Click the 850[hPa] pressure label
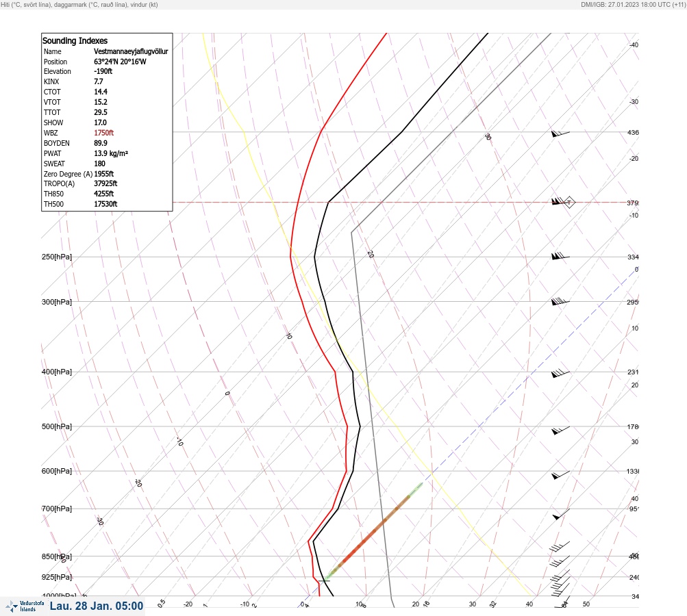The height and width of the screenshot is (616, 687). (57, 556)
